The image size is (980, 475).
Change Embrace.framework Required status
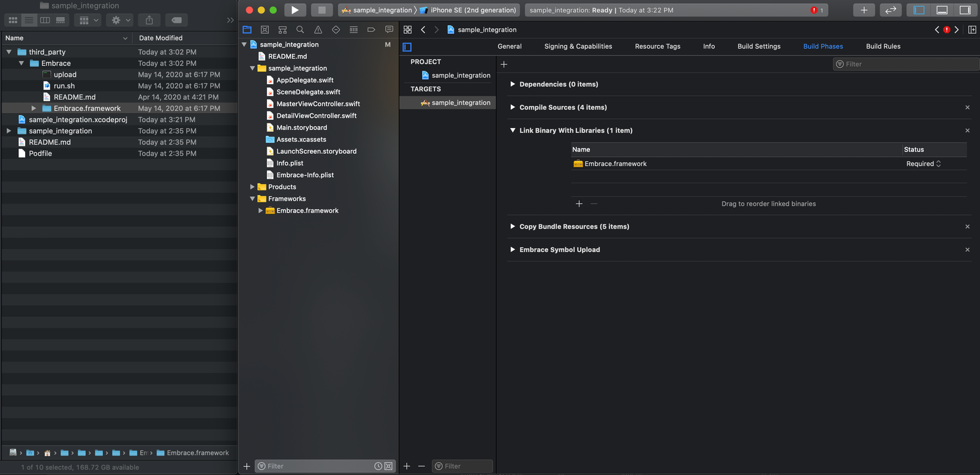coord(924,164)
